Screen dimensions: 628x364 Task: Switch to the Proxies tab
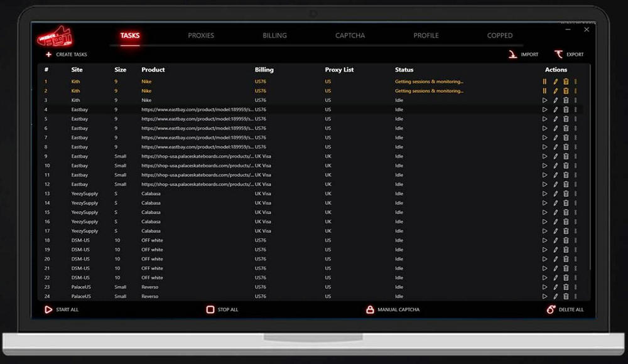click(x=201, y=36)
